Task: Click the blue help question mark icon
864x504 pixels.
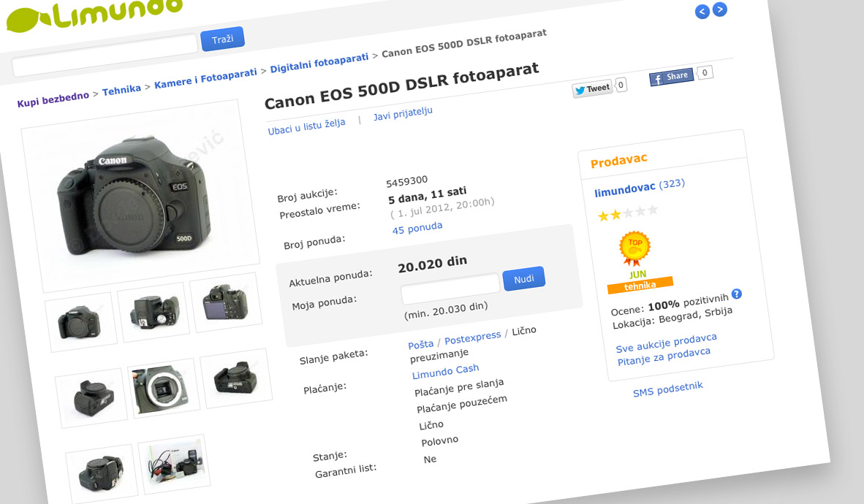Action: point(737,294)
